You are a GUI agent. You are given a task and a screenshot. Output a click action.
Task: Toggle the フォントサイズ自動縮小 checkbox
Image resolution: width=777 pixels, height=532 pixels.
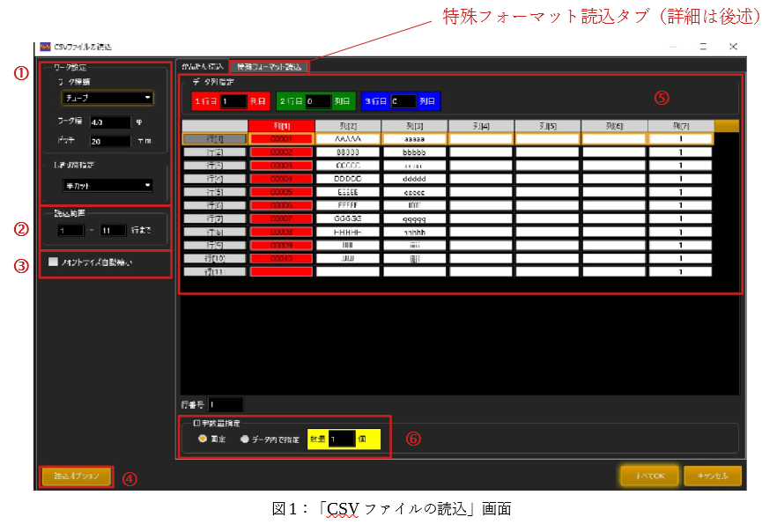click(54, 262)
